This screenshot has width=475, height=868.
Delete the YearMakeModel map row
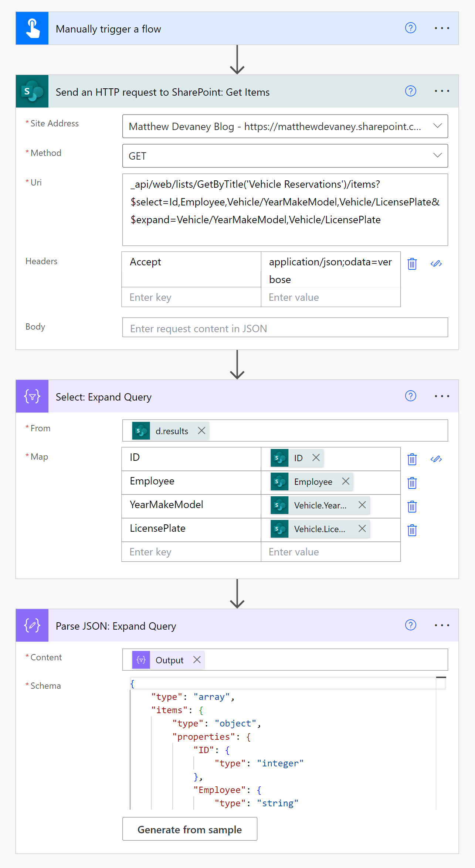(412, 507)
